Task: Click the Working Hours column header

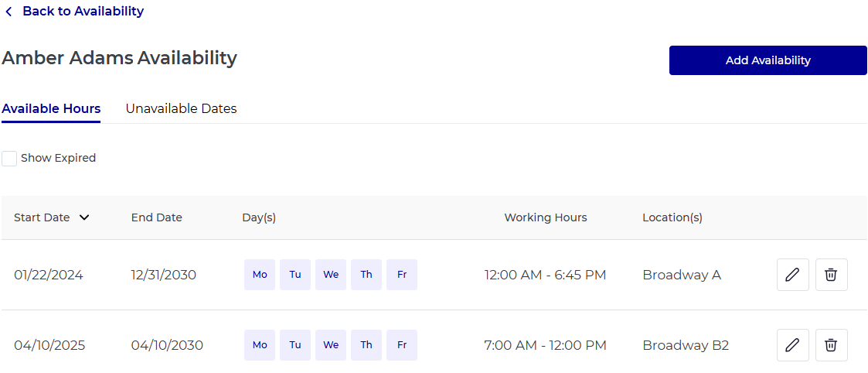Action: (545, 217)
